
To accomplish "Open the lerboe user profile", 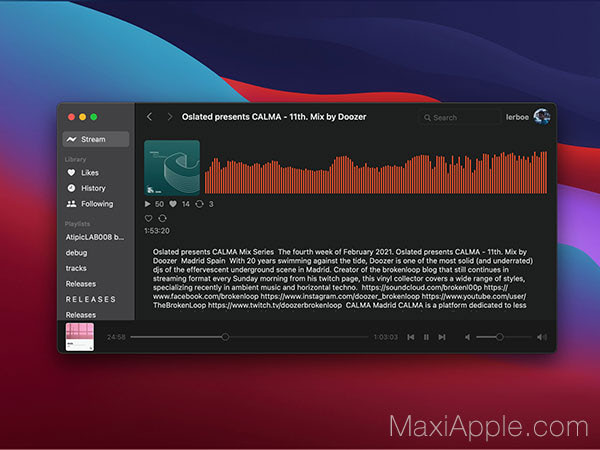I will coord(517,117).
